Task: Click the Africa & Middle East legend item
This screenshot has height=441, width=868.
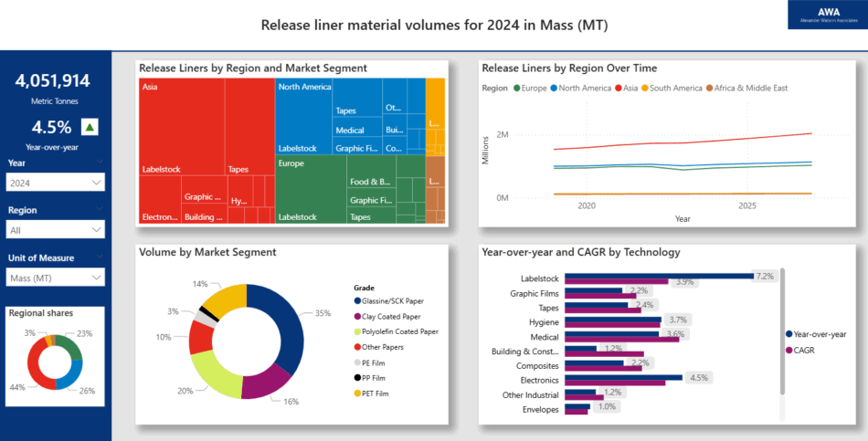Action: click(x=747, y=89)
